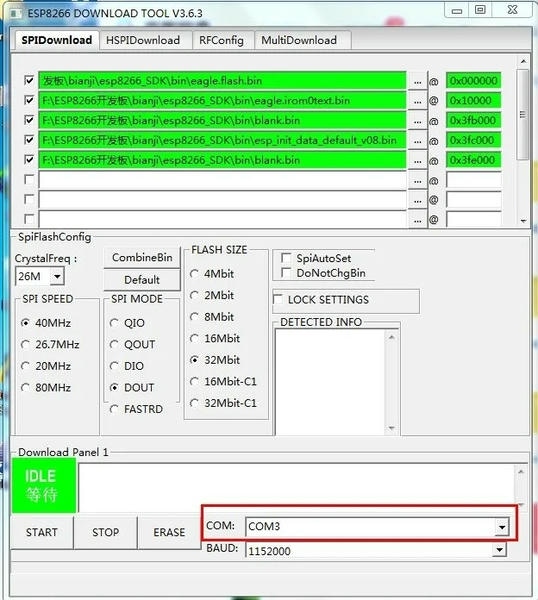Uncheck the blank.bin at 0x3fe000 checkbox
This screenshot has height=600, width=538.
click(29, 160)
